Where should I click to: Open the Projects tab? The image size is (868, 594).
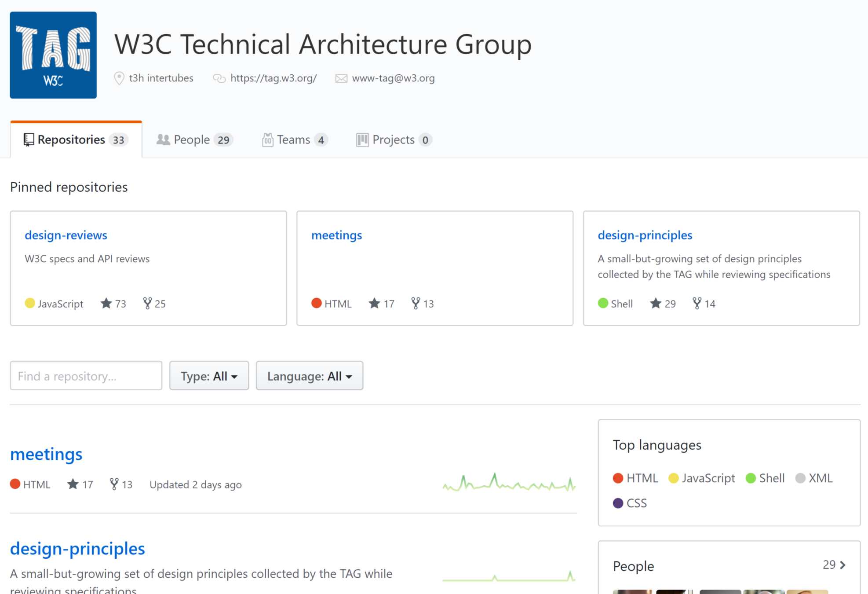(394, 140)
